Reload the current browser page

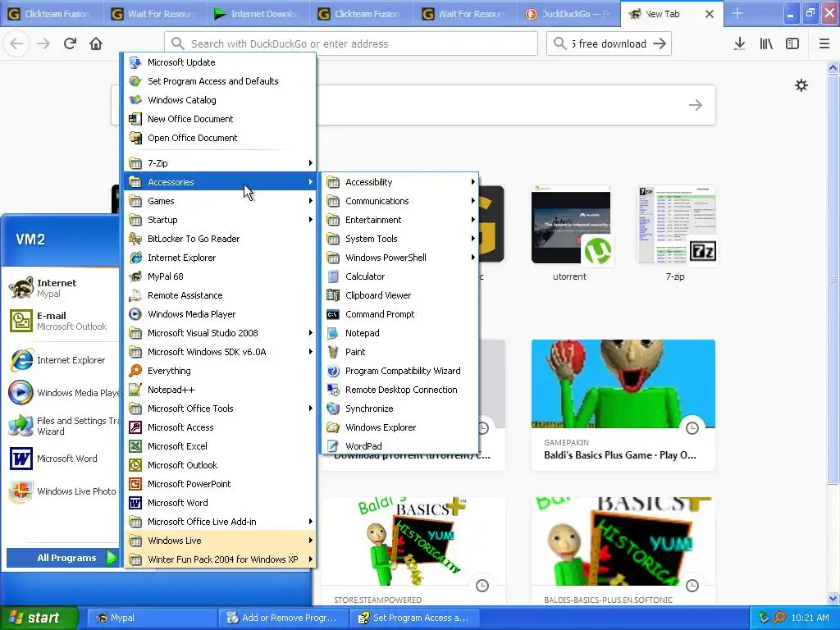[70, 43]
